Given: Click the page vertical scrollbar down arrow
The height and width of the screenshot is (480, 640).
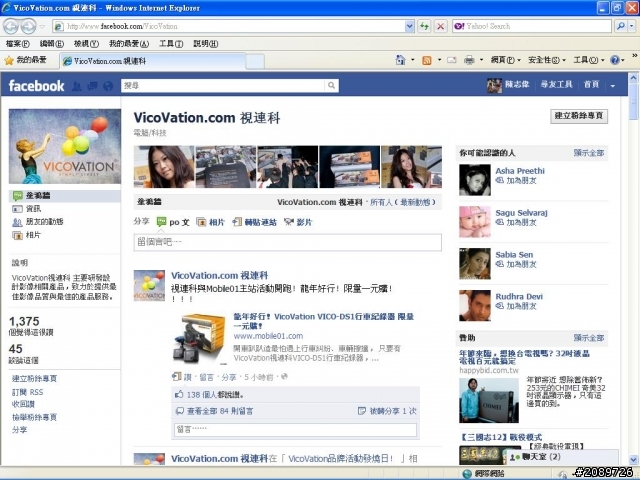Looking at the screenshot, I should tap(633, 459).
